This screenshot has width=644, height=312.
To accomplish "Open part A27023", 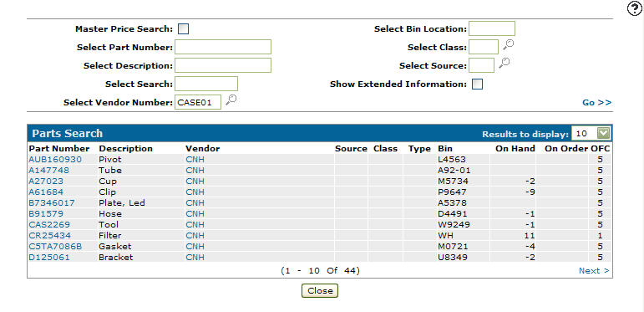I will pyautogui.click(x=46, y=182).
